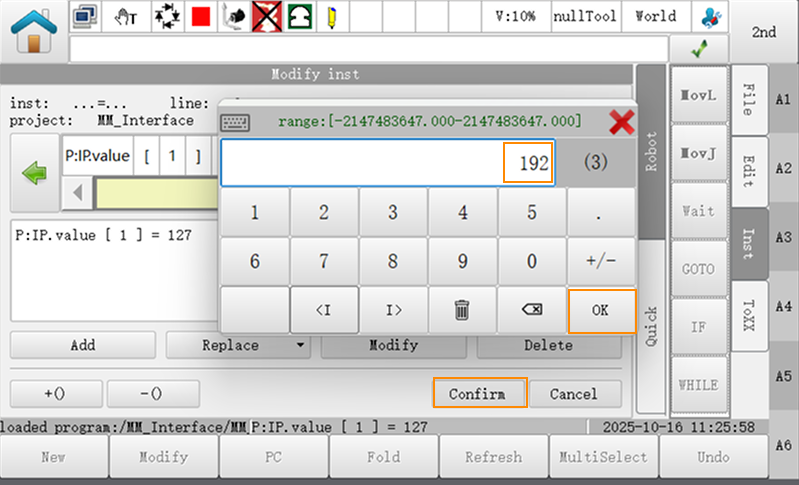Click the green checkmark acknowledge button
This screenshot has height=485, width=799.
[699, 49]
